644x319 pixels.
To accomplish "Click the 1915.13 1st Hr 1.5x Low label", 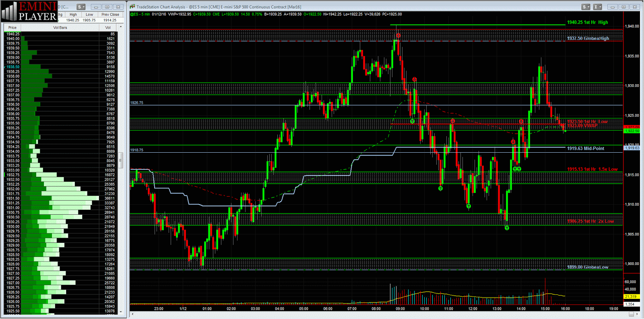I will pyautogui.click(x=592, y=170).
